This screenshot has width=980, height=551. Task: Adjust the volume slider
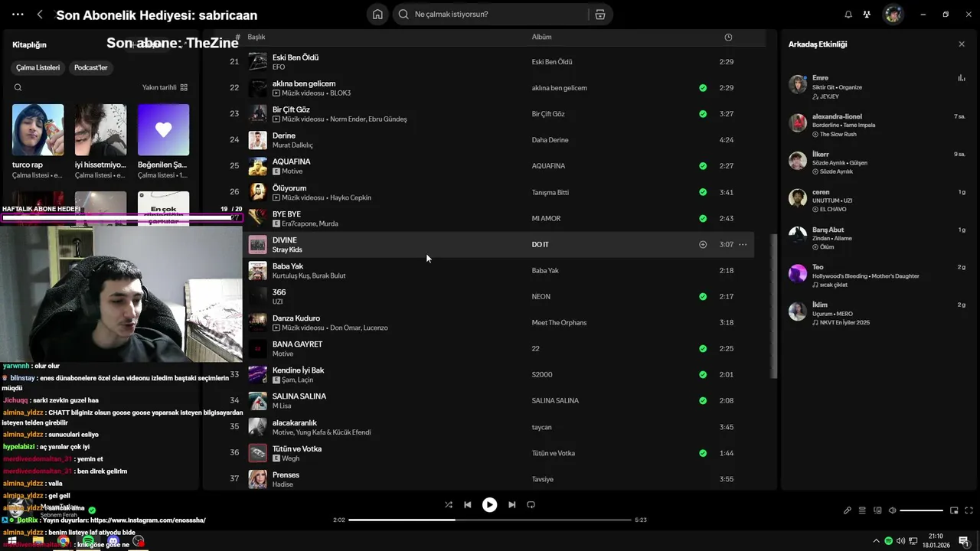click(922, 510)
